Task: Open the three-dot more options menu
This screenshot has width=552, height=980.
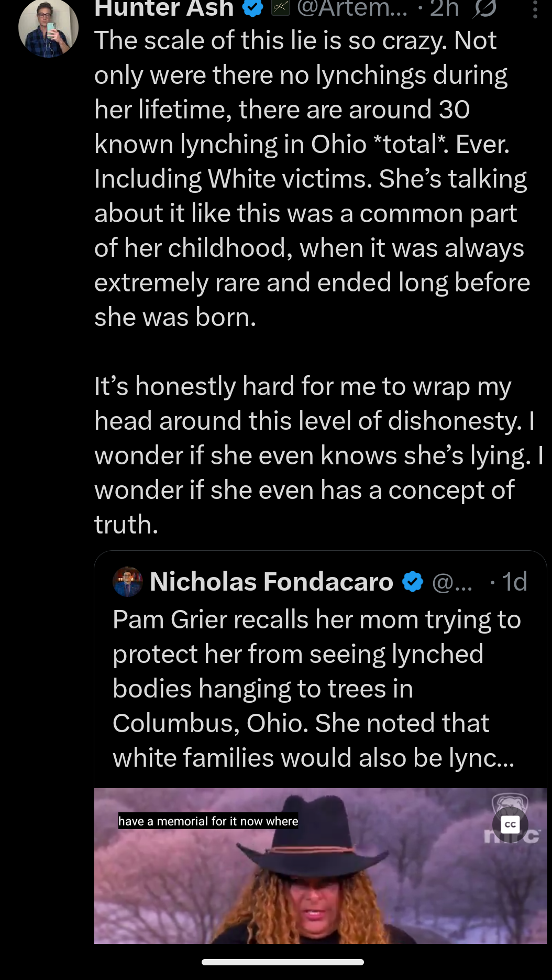Action: [535, 9]
